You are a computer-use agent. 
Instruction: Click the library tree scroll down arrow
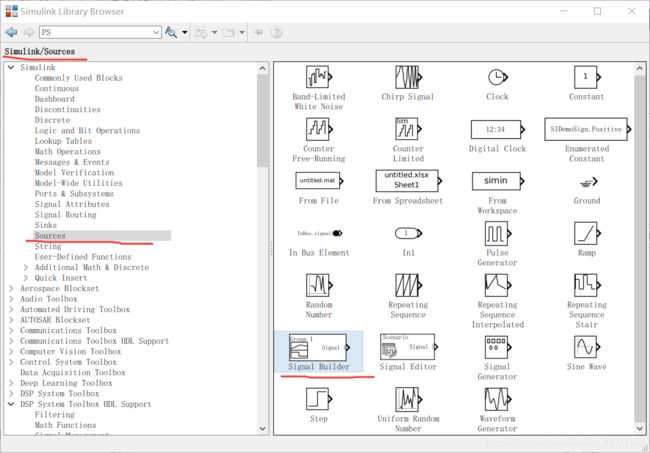point(262,429)
